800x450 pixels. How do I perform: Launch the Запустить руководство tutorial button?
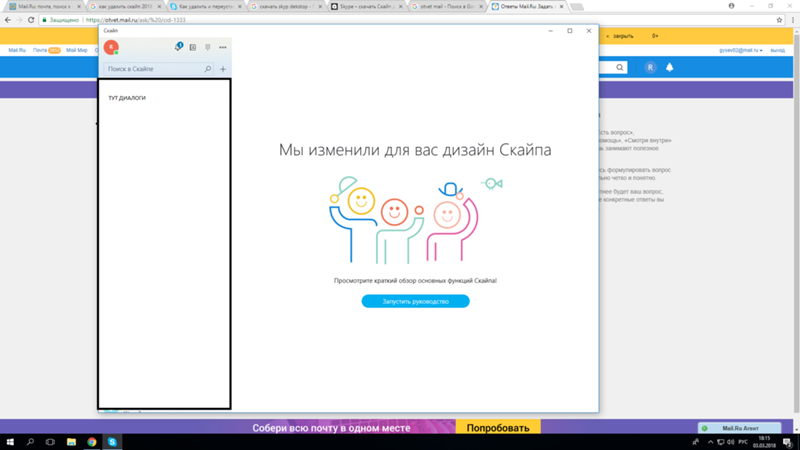click(415, 302)
